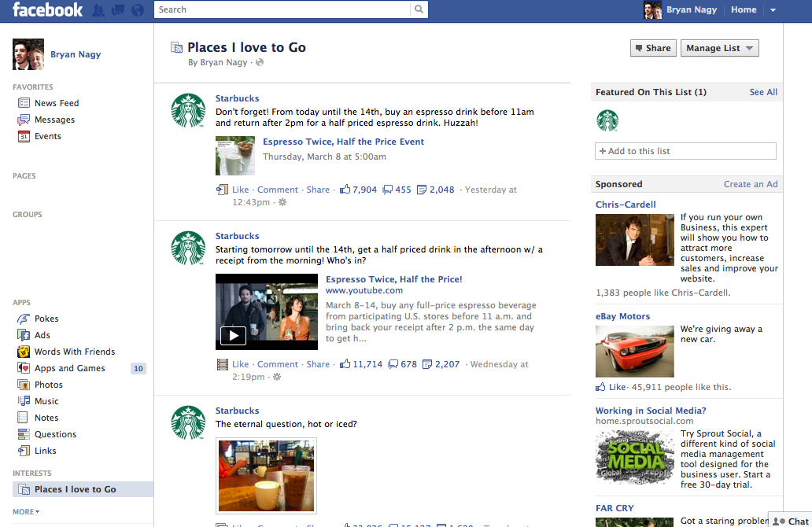Open Words With Friends app
The width and height of the screenshot is (812, 527).
[x=74, y=352]
